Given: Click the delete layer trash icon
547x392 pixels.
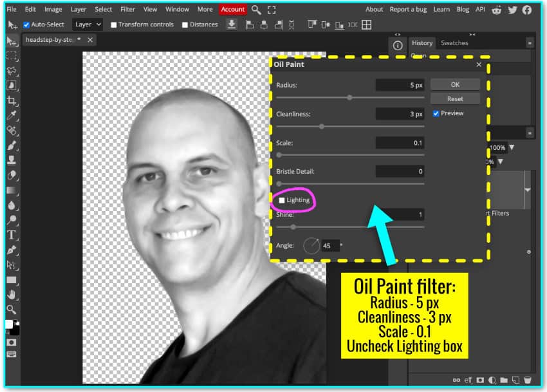Looking at the screenshot, I should pos(528,380).
